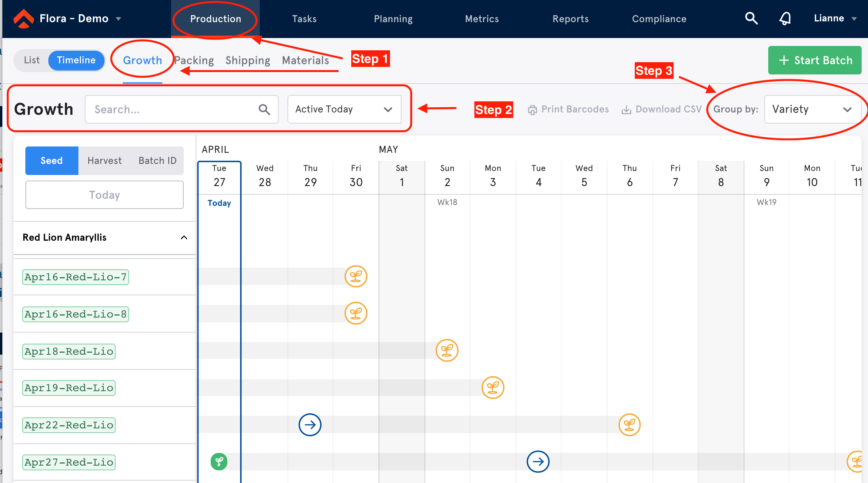Switch to the Packing tab

pyautogui.click(x=193, y=59)
